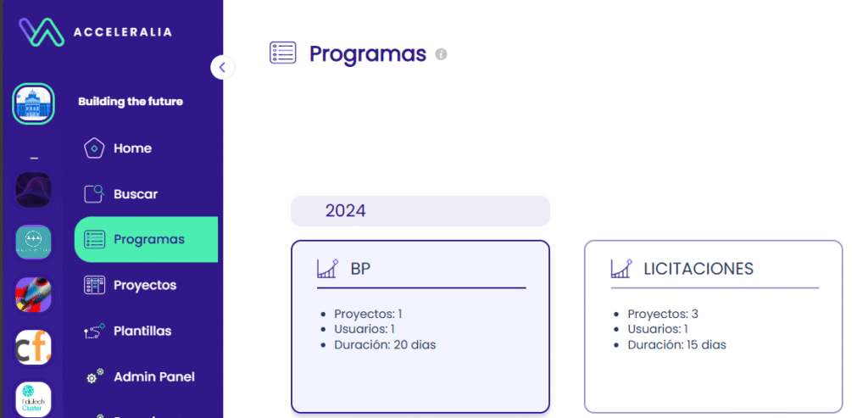Click the Admin Panel gears icon
This screenshot has height=418, width=868.
(x=95, y=376)
